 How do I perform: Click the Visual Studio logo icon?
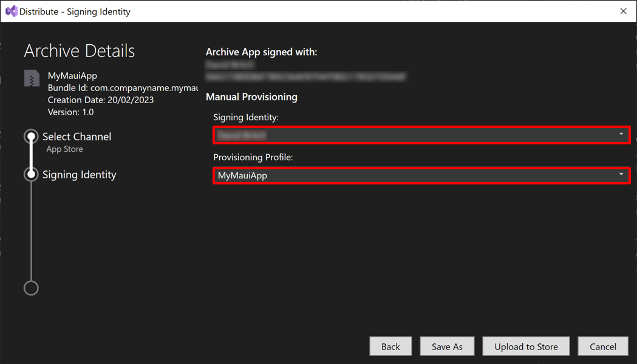tap(11, 11)
